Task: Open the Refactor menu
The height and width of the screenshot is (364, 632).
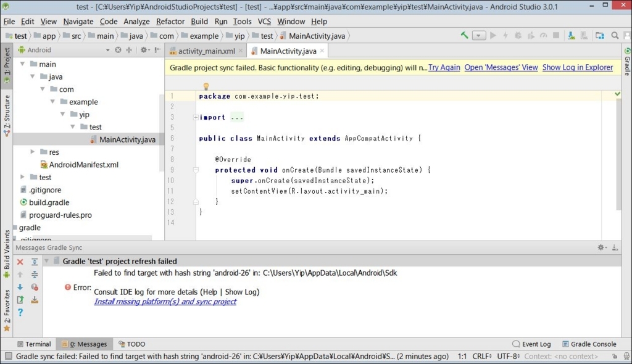Action: [x=170, y=22]
